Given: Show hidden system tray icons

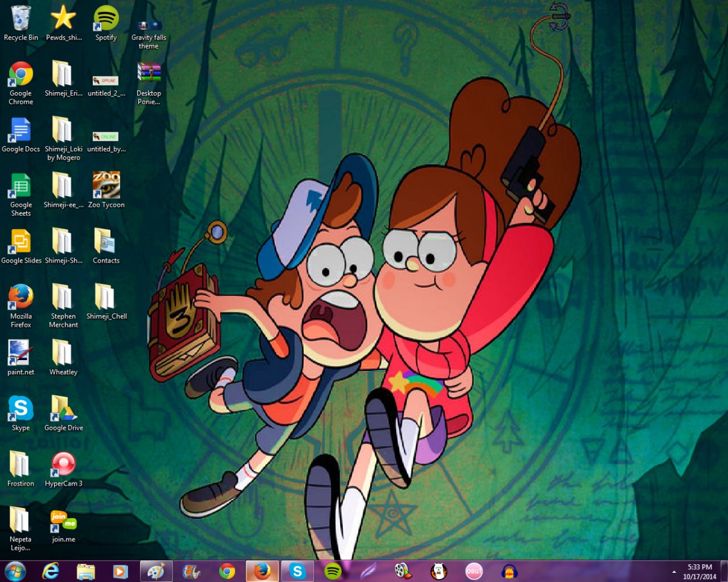Looking at the screenshot, I should [674, 572].
